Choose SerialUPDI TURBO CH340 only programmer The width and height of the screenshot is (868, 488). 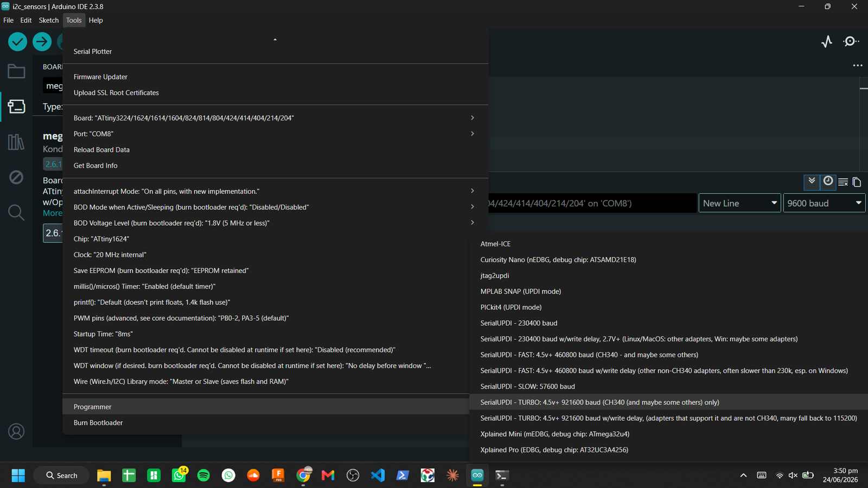pos(668,402)
